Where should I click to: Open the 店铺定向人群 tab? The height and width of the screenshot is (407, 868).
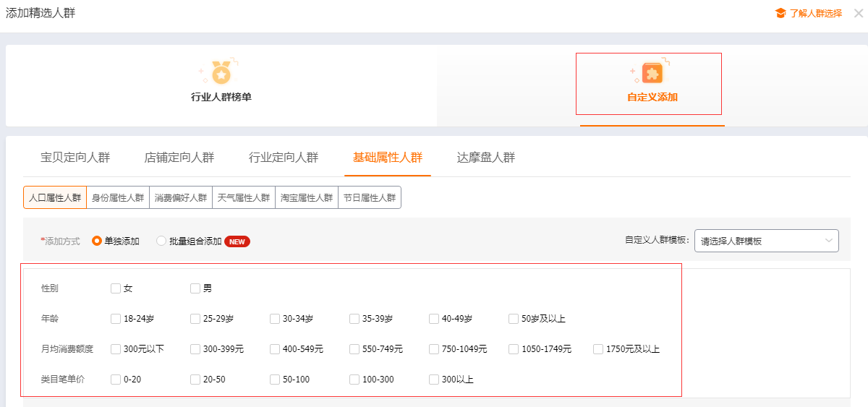click(179, 158)
